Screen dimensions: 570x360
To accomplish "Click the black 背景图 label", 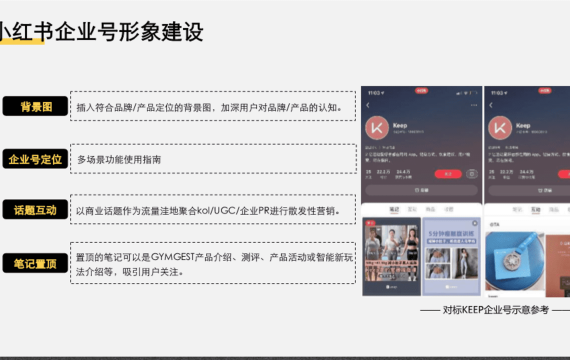I will coord(35,107).
